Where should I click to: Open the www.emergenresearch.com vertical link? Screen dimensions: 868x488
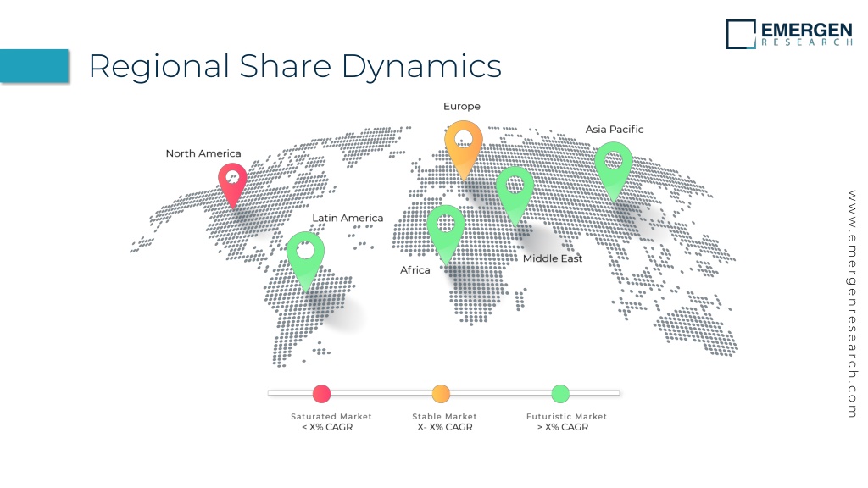click(852, 304)
